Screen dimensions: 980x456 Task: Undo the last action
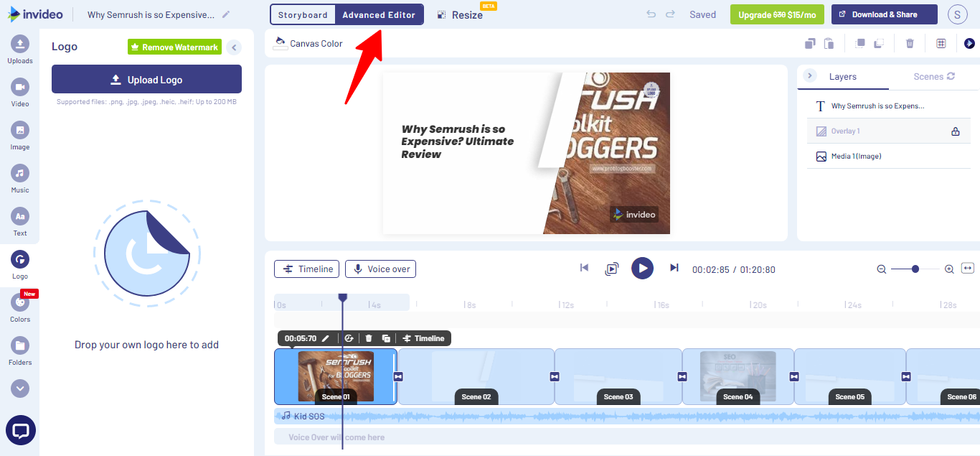tap(651, 14)
